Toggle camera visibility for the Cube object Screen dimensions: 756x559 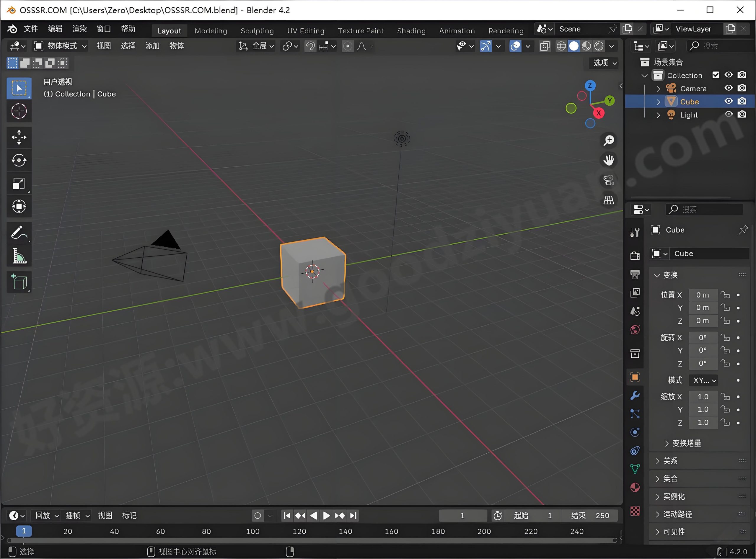click(742, 101)
